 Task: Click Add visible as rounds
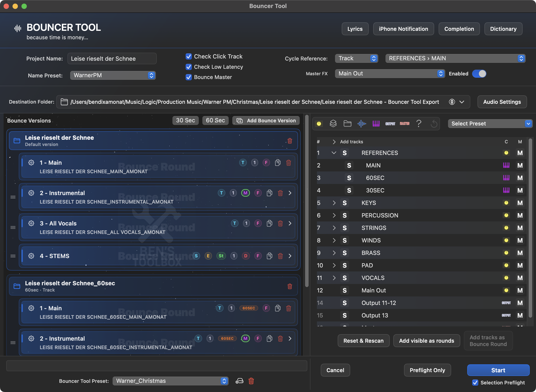coord(426,340)
